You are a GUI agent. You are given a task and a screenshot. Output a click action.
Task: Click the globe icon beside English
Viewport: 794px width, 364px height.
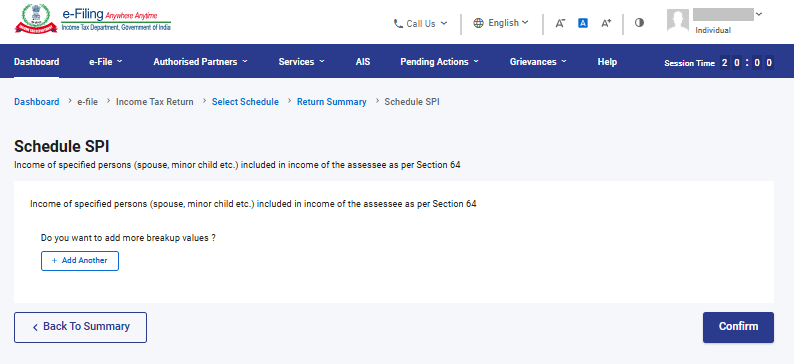(479, 23)
